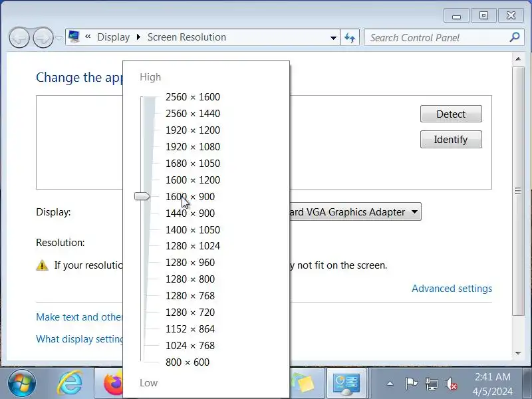532x399 pixels.
Task: Click the resolution warning triangle icon
Action: (42, 265)
